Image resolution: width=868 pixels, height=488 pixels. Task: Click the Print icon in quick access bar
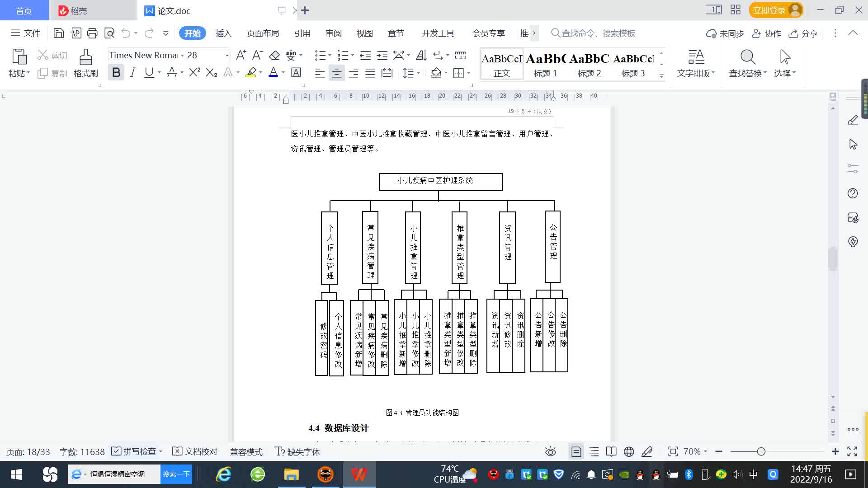tap(92, 33)
